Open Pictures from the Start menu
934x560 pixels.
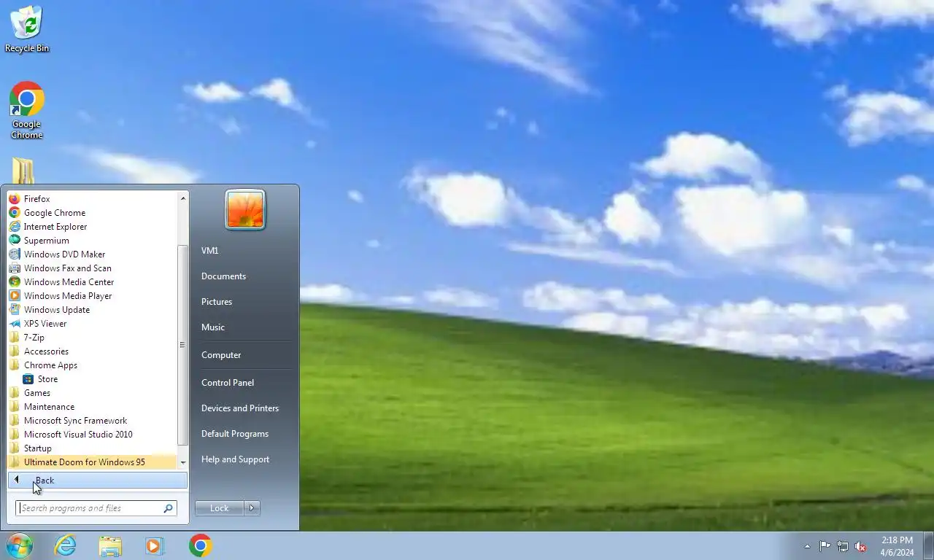pyautogui.click(x=244, y=301)
